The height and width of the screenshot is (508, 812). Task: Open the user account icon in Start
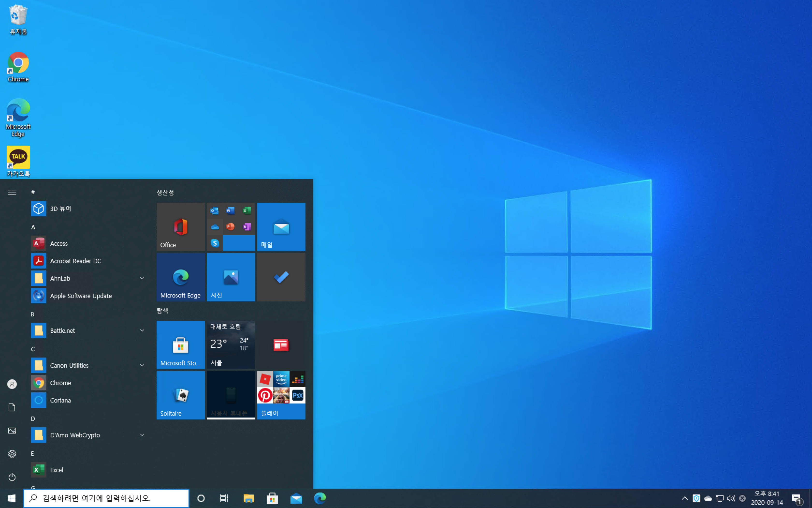click(x=12, y=384)
